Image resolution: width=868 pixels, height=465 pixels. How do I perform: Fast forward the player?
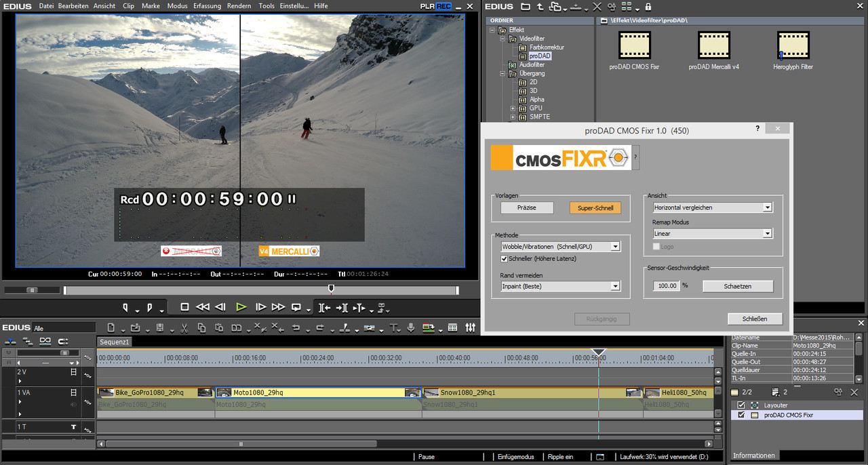tap(278, 307)
